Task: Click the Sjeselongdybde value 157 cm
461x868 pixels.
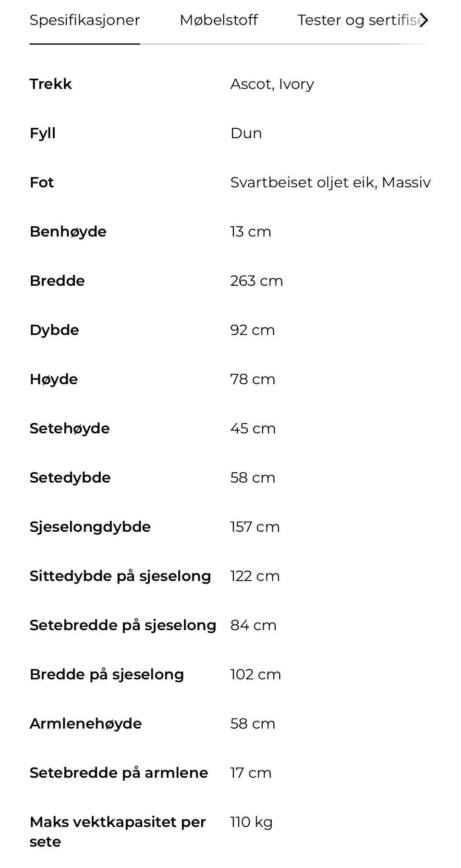Action: pos(255,526)
